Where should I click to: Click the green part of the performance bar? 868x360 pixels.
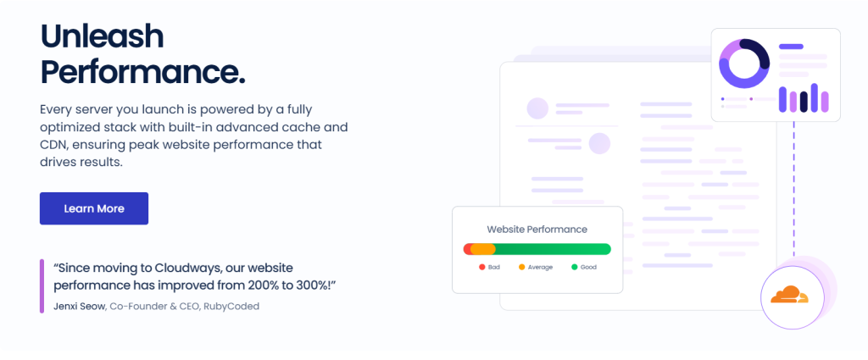tap(551, 249)
